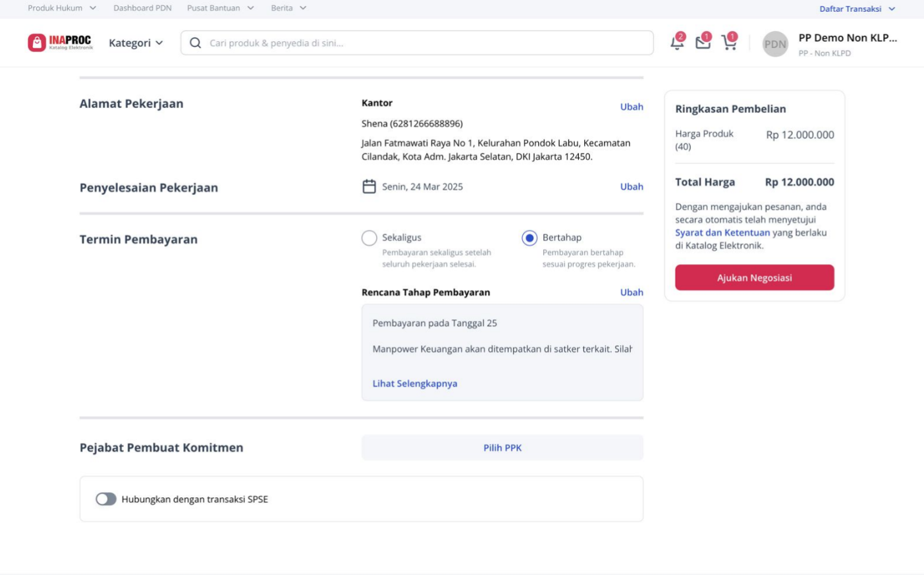The image size is (924, 575).
Task: Select the Bertahap payment radio button
Action: tap(530, 238)
